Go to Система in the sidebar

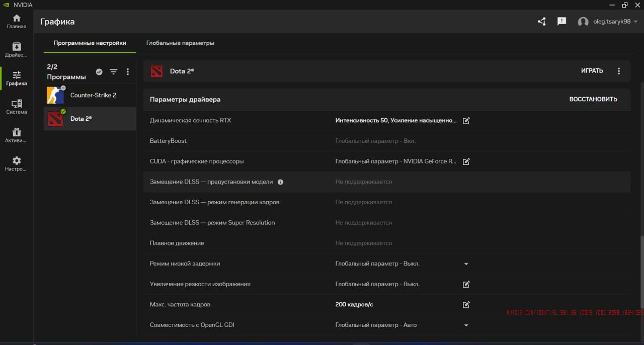(x=17, y=107)
